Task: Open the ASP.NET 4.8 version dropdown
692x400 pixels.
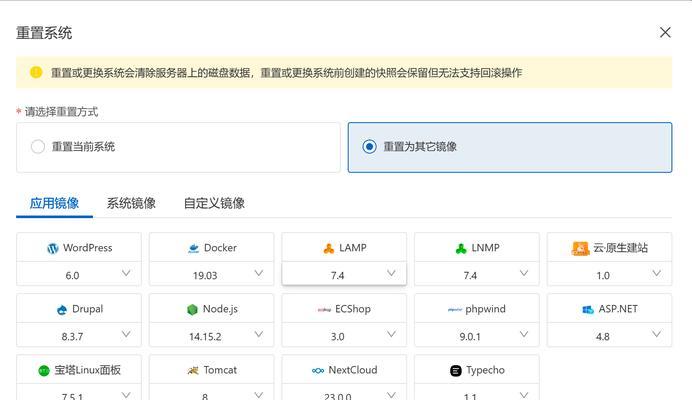Action: pyautogui.click(x=609, y=335)
